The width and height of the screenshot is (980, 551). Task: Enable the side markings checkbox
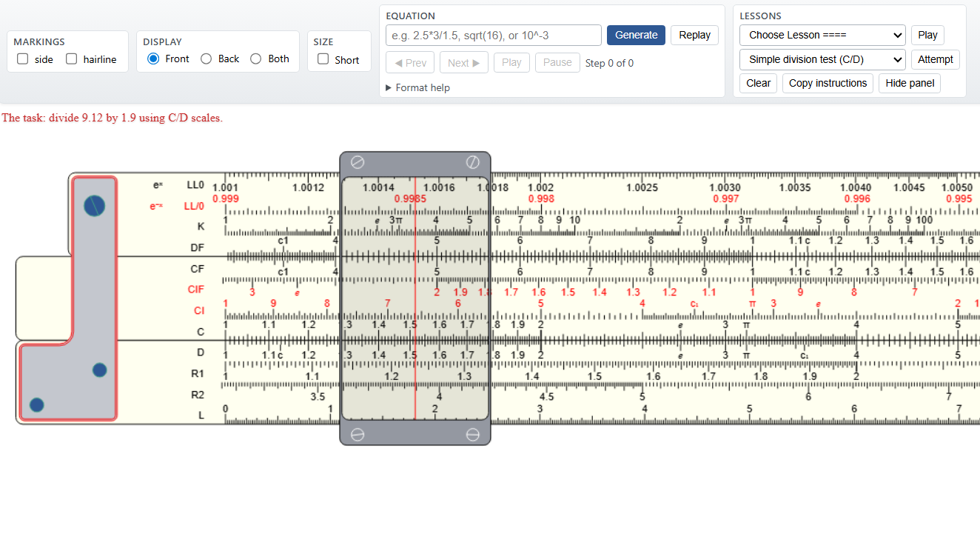pyautogui.click(x=23, y=59)
